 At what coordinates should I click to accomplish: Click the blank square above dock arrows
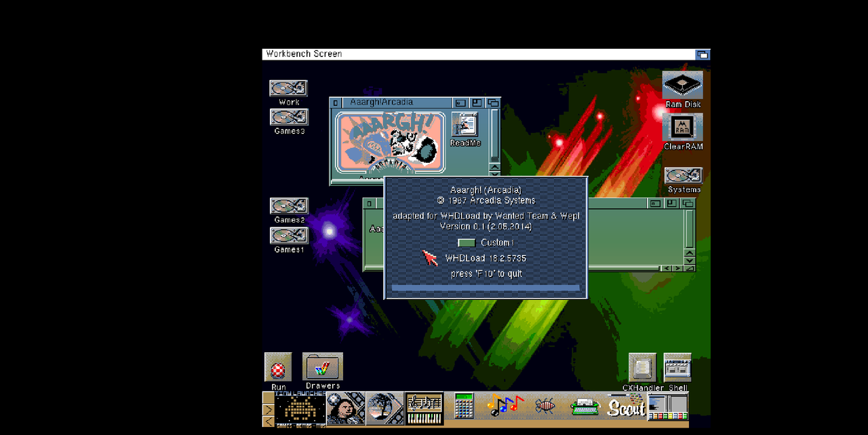pos(269,398)
